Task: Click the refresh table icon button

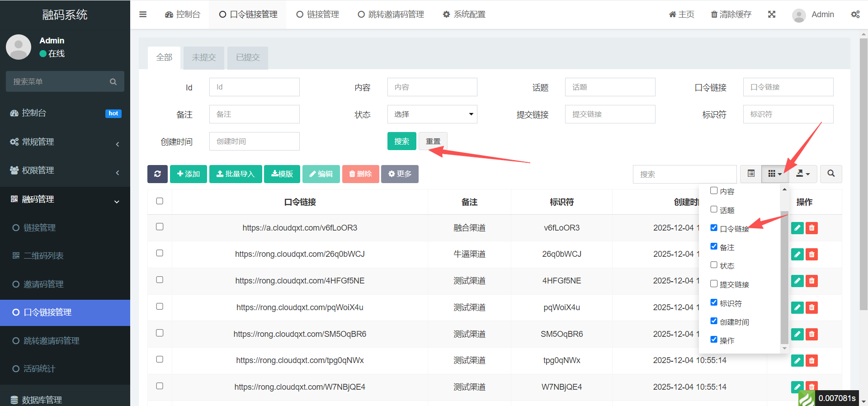Action: [157, 174]
